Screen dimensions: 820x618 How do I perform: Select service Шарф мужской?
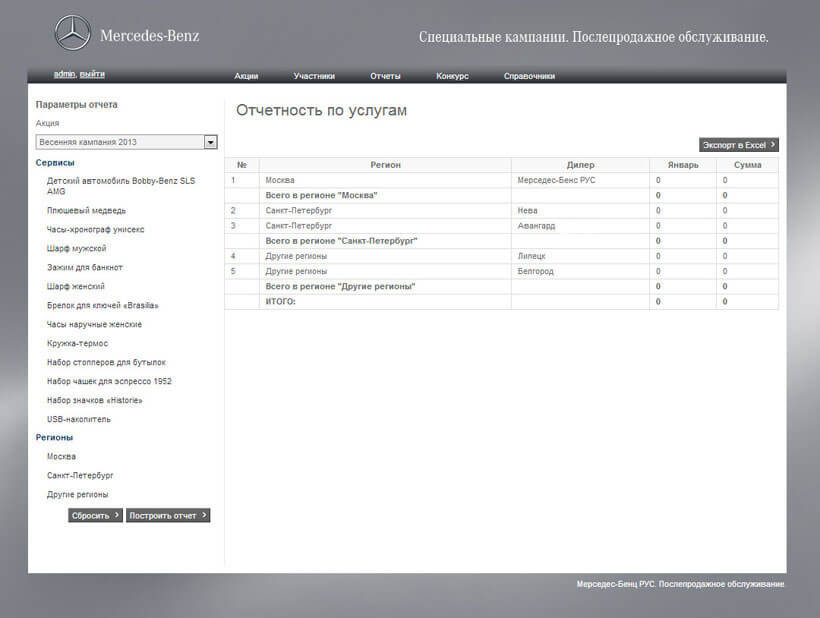coord(76,248)
